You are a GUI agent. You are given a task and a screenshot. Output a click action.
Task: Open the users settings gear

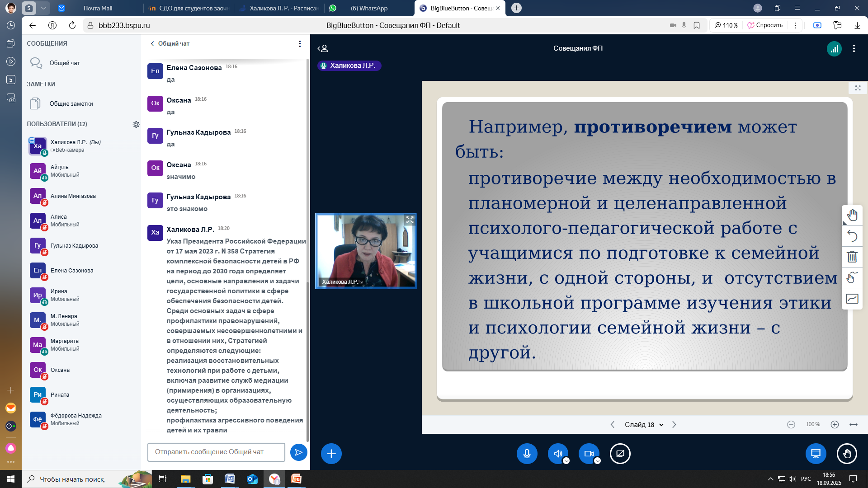click(x=136, y=124)
